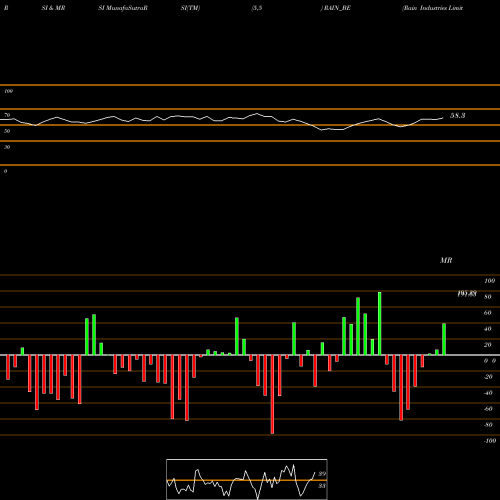
Task: Click the MR axis label 80
Action: click(x=488, y=297)
